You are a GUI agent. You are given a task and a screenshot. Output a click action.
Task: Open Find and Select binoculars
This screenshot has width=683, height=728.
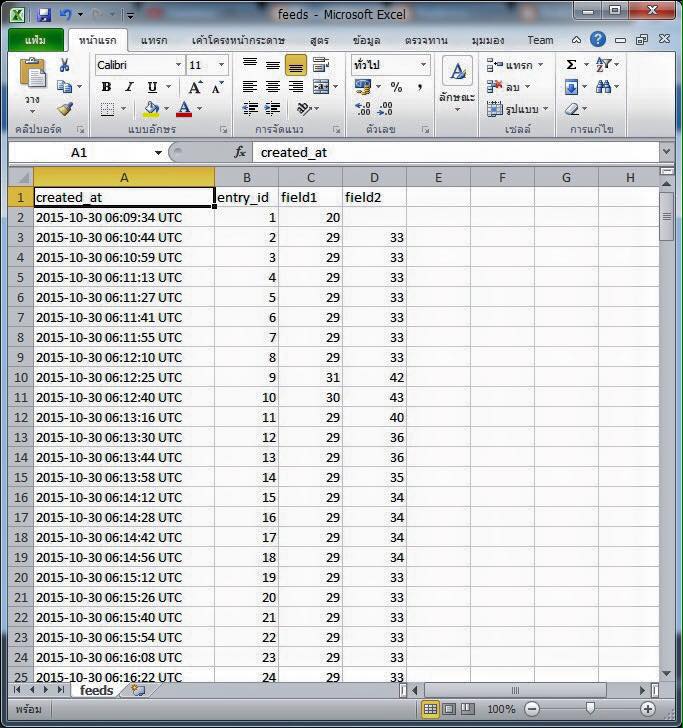point(604,87)
